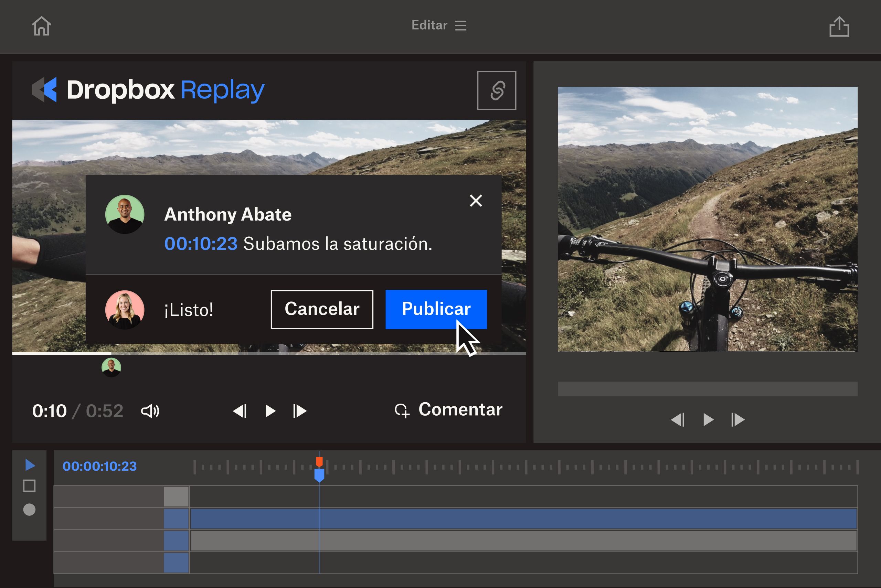Viewport: 881px width, 588px height.
Task: Click Cancelar to dismiss the dialog
Action: [322, 309]
